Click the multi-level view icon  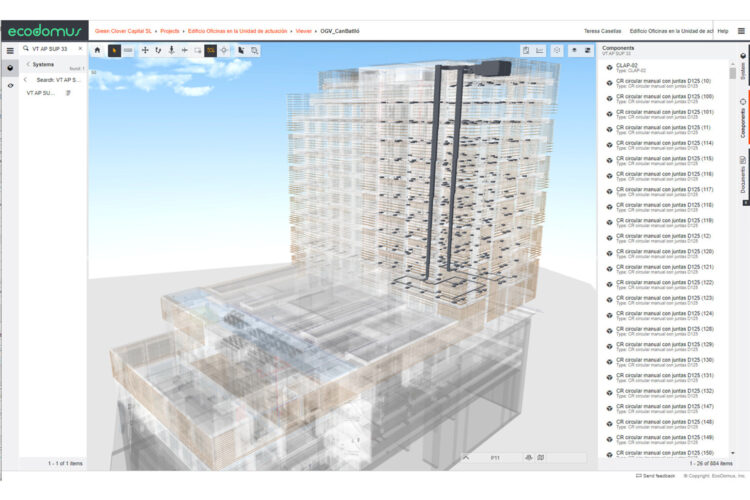pos(588,50)
